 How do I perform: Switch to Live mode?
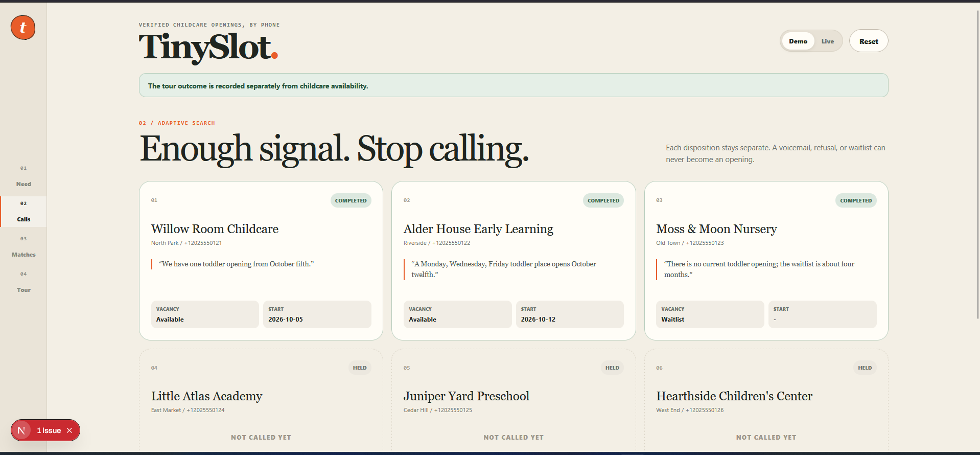827,41
